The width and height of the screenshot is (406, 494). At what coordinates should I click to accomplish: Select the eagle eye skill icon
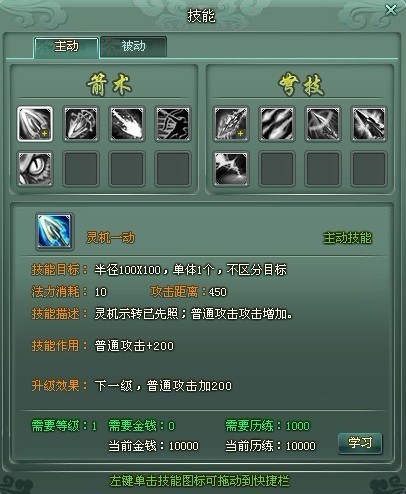[x=35, y=169]
